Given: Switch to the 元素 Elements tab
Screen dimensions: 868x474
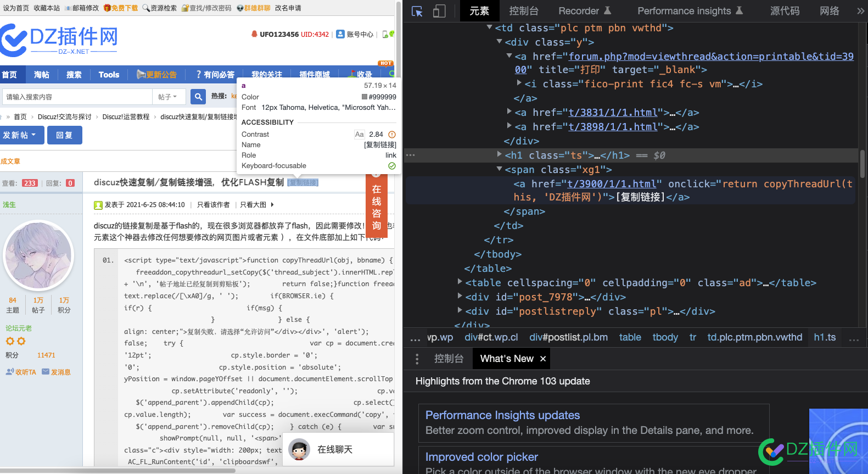Looking at the screenshot, I should click(479, 11).
